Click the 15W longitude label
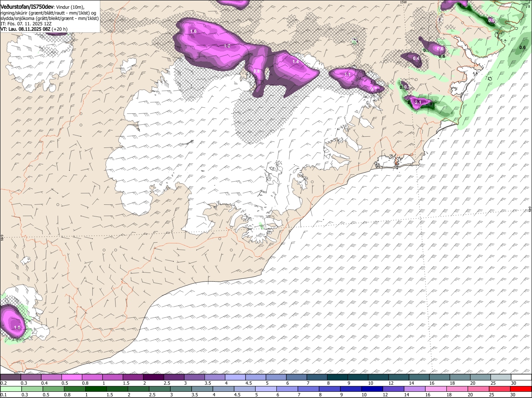 coord(403,2)
